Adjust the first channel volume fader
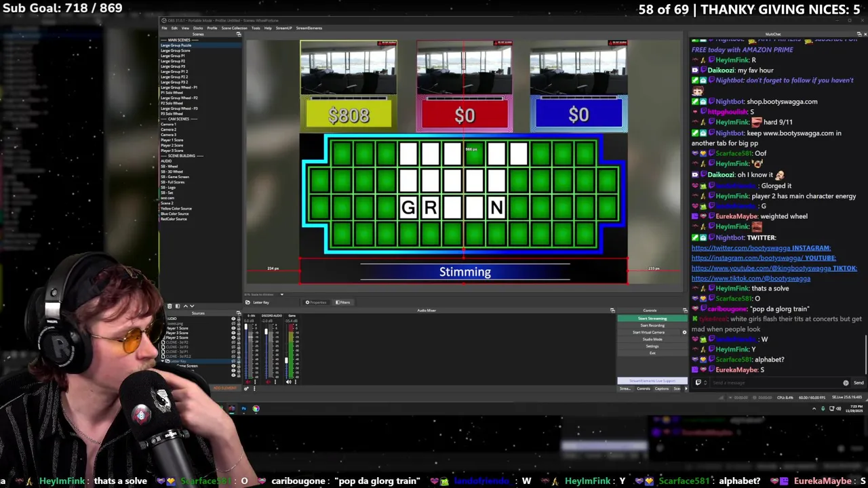 pyautogui.click(x=246, y=327)
